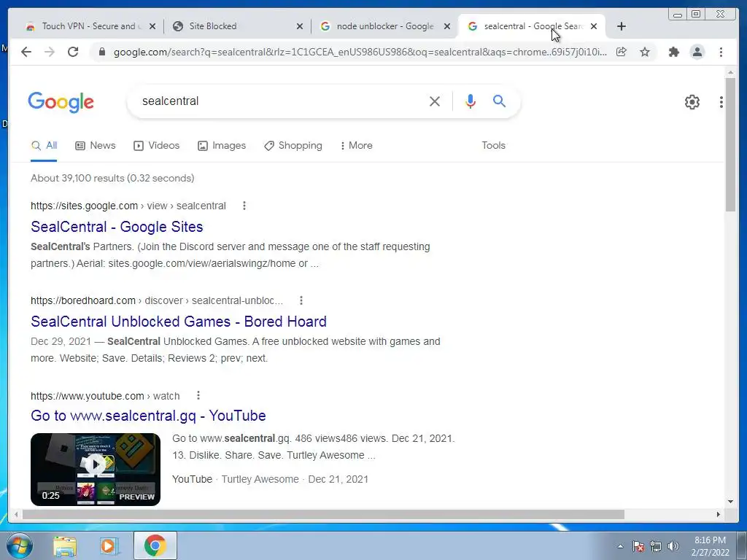
Task: Click the sites.google.com breadcrumb URL
Action: click(x=128, y=206)
